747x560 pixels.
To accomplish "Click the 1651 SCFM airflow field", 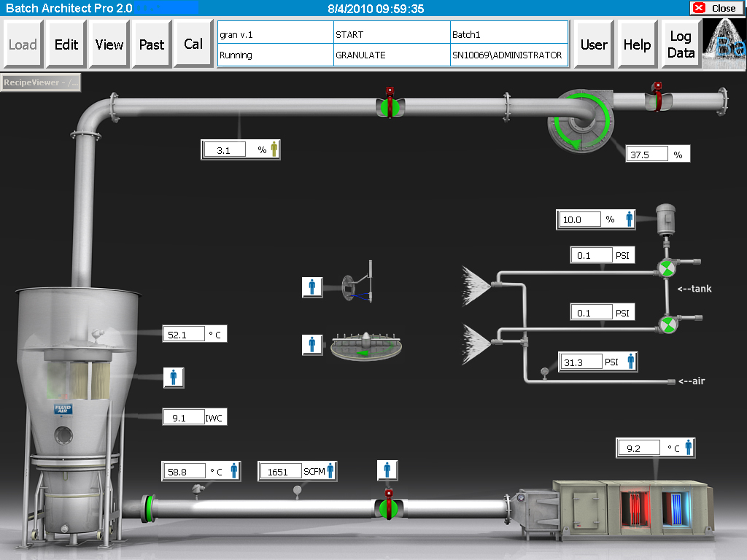I will coord(281,472).
